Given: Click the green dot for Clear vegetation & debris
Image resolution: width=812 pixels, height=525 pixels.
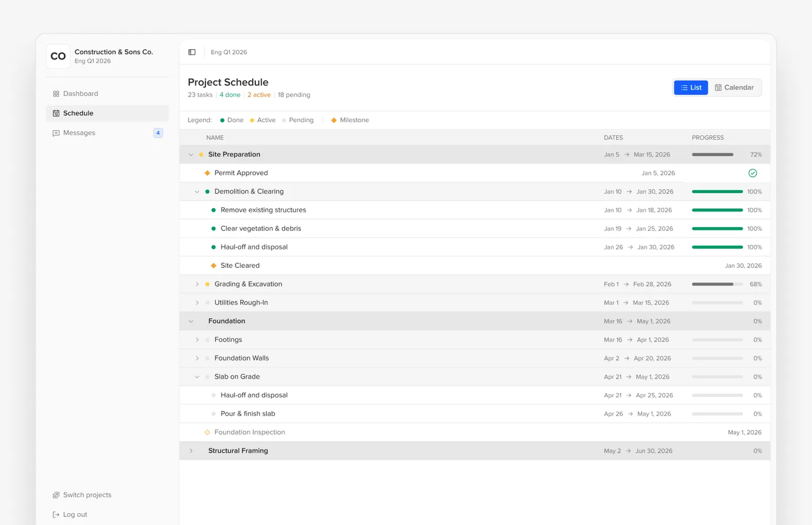Looking at the screenshot, I should (214, 229).
